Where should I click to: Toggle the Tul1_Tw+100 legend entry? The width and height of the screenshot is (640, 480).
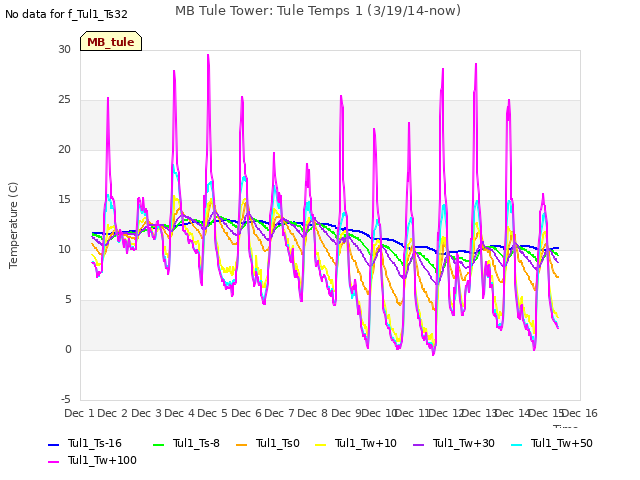coord(92,460)
